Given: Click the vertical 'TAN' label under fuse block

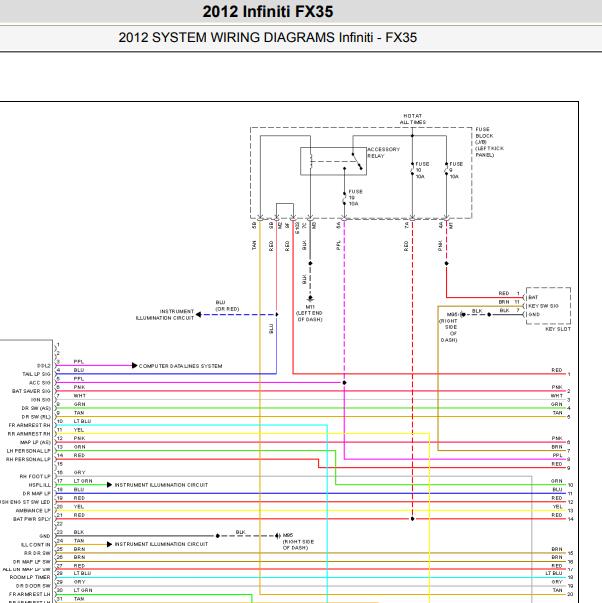Looking at the screenshot, I should (254, 245).
